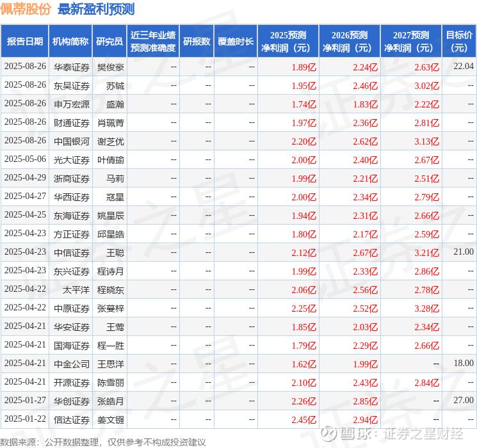Click analyst name 王莺
The width and height of the screenshot is (477, 448).
pos(115,327)
